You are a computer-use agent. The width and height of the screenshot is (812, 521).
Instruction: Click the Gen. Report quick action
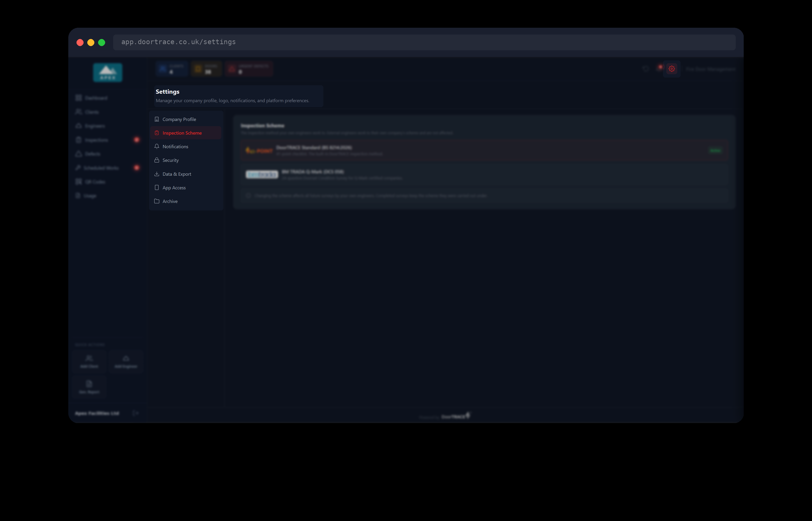(89, 387)
